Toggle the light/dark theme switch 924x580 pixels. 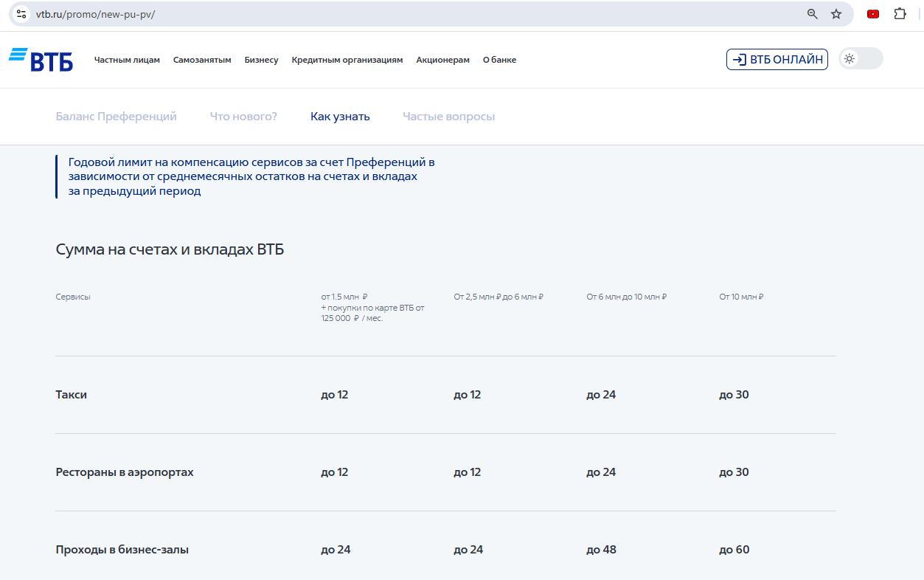coord(861,59)
